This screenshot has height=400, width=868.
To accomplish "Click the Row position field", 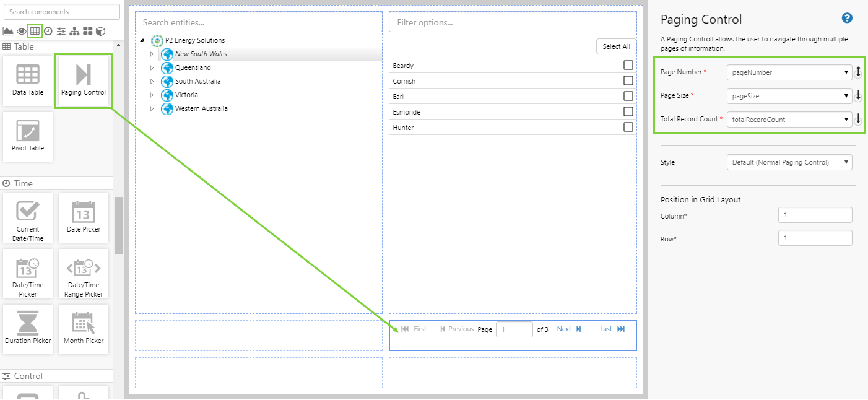I will click(815, 238).
